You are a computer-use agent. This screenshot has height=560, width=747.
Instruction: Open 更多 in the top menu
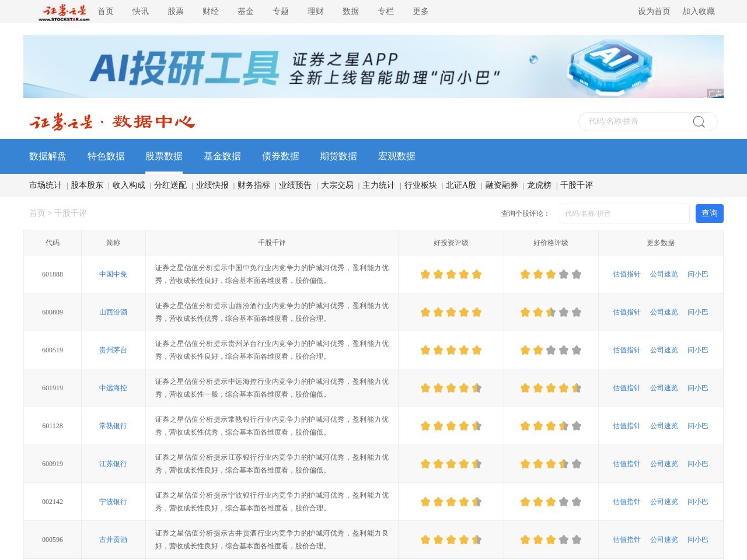click(421, 12)
